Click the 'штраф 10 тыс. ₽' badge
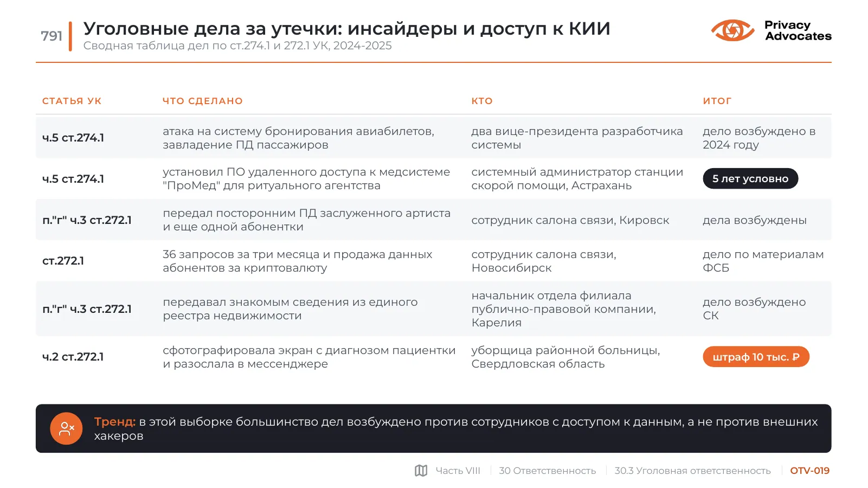 click(x=756, y=357)
